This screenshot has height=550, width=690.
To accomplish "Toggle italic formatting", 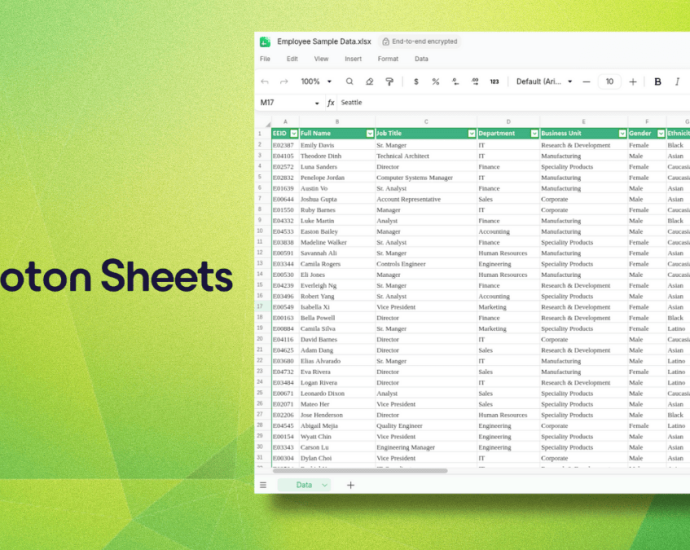I will pyautogui.click(x=678, y=81).
